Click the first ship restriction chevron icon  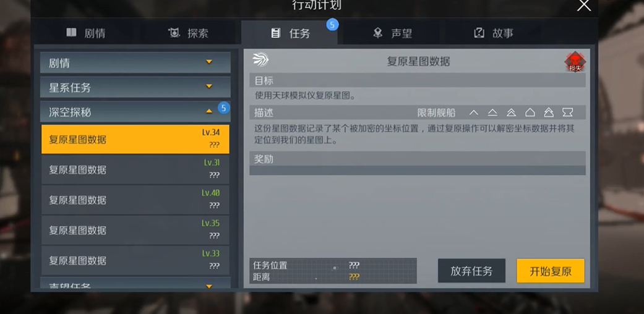click(x=473, y=112)
